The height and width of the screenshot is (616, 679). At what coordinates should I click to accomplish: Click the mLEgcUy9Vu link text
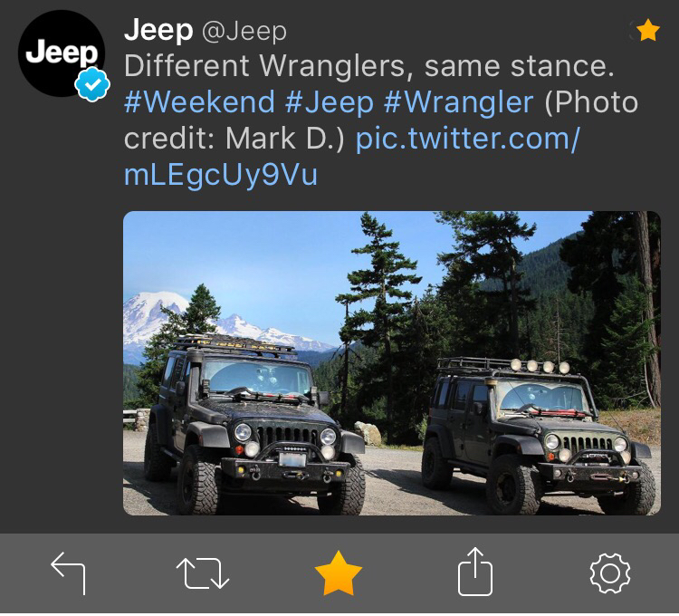click(x=221, y=175)
